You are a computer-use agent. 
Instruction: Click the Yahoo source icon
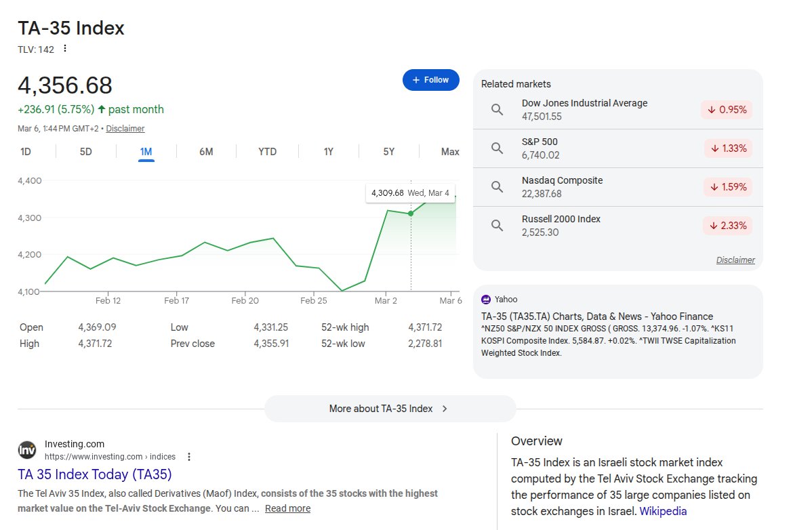click(486, 299)
